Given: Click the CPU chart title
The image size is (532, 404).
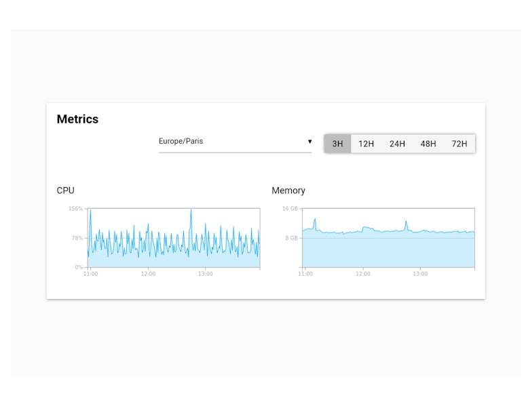Looking at the screenshot, I should pos(66,190).
